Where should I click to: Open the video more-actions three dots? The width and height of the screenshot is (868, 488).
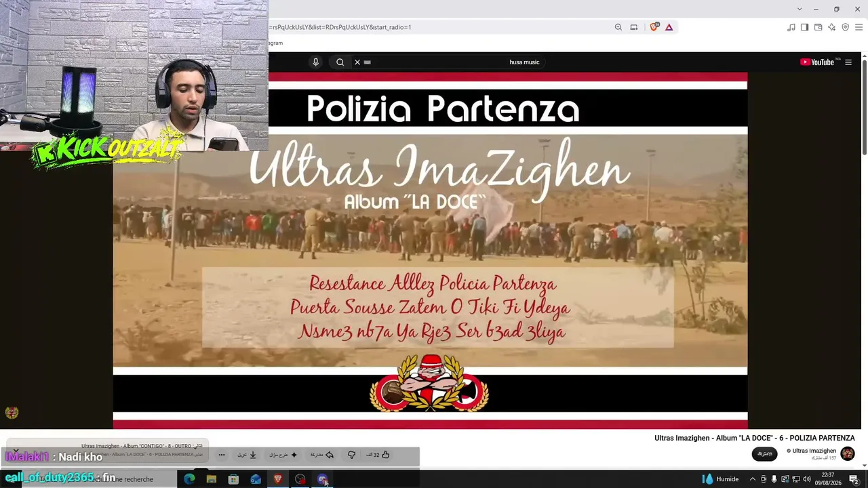(x=222, y=455)
